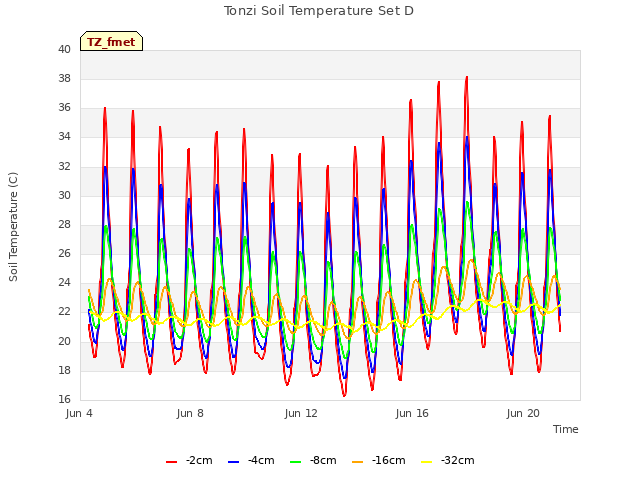This screenshot has height=480, width=640.
Task: Click the green -8cm legend swatch
Action: pyautogui.click(x=296, y=462)
